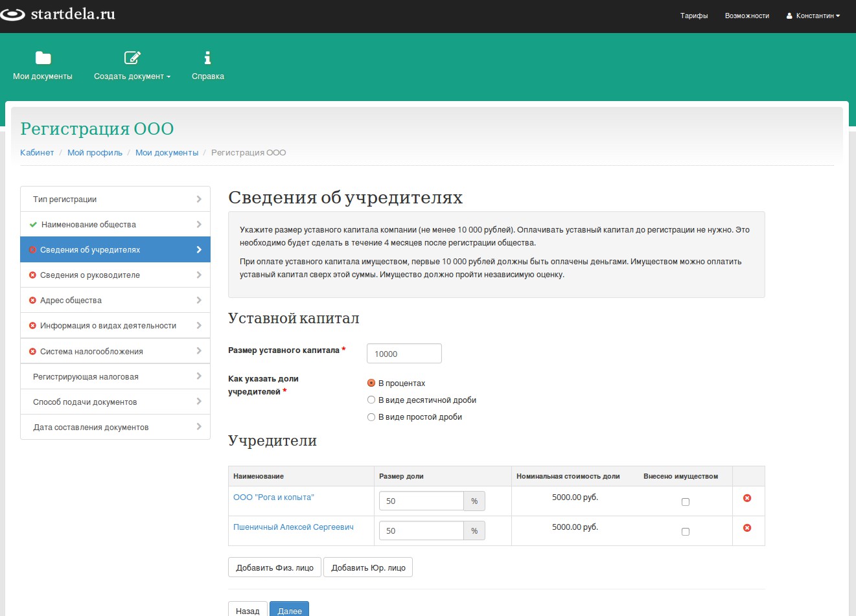Open the Справка info icon
The image size is (856, 616).
pos(207,58)
